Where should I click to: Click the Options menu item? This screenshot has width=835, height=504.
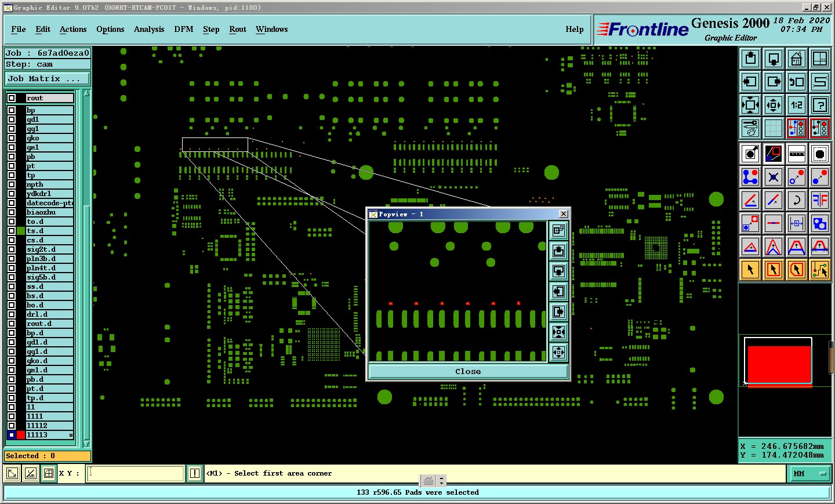pyautogui.click(x=110, y=29)
